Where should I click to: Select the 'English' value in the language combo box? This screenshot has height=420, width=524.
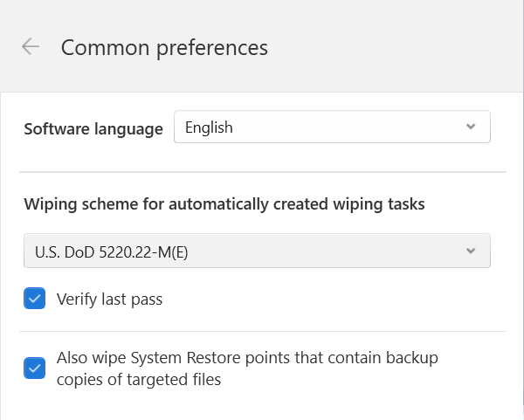click(x=209, y=127)
